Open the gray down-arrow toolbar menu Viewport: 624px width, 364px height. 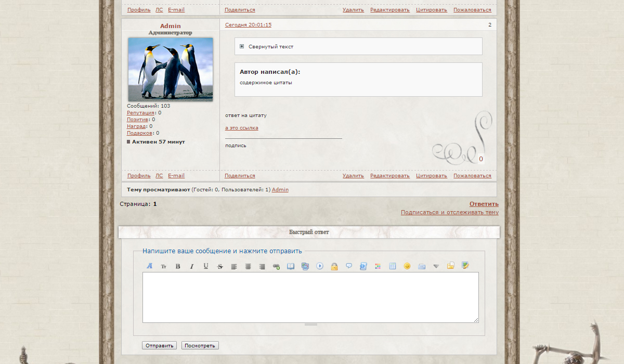point(436,266)
